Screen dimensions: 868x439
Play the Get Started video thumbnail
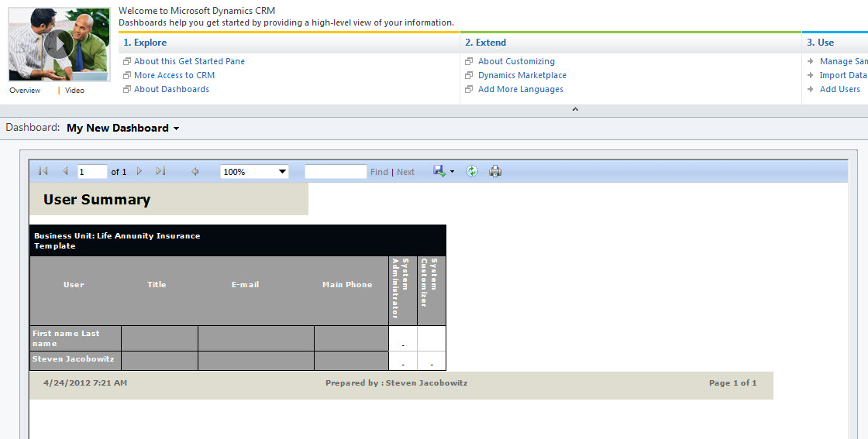pyautogui.click(x=59, y=45)
